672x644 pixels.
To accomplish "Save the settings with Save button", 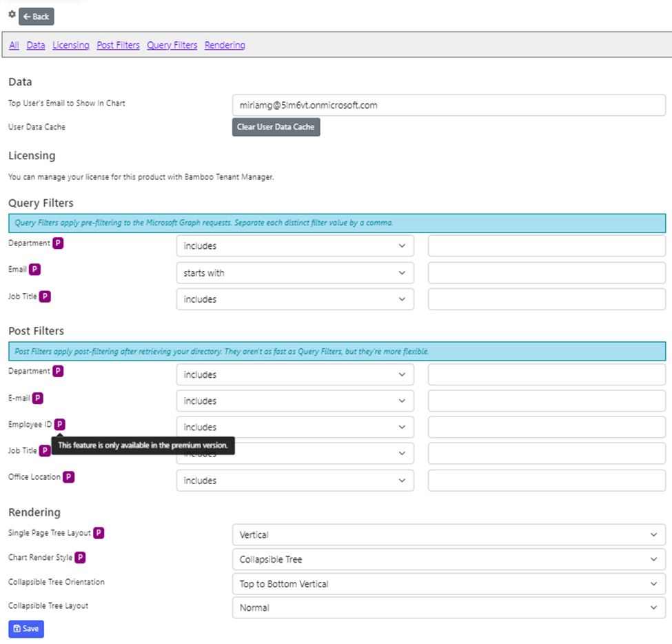I will click(x=26, y=629).
